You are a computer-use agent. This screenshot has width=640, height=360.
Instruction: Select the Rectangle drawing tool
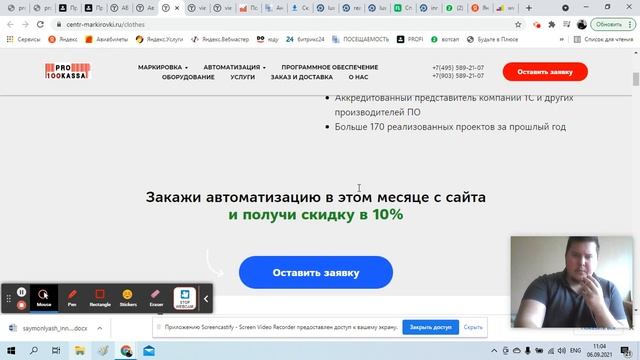click(x=100, y=298)
